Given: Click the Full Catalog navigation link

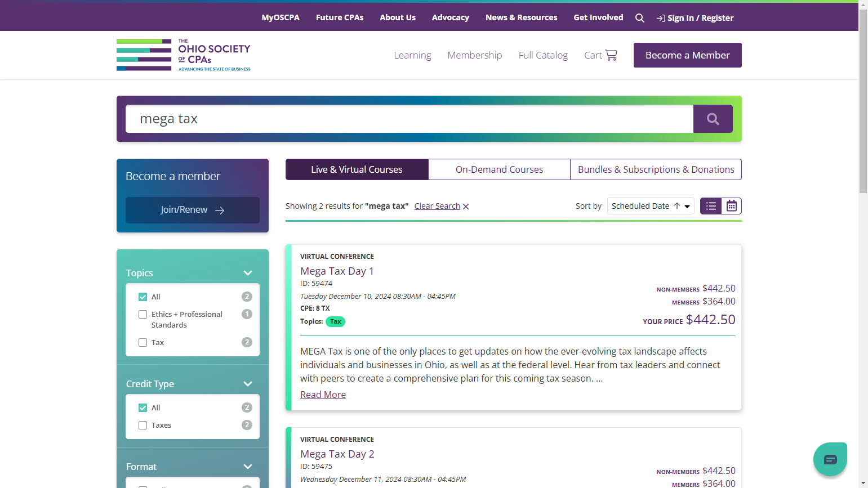Looking at the screenshot, I should (543, 55).
